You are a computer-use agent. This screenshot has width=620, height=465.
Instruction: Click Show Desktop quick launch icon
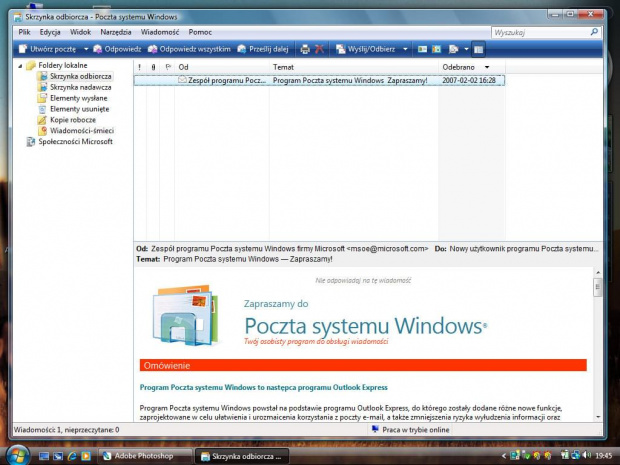tap(43, 456)
